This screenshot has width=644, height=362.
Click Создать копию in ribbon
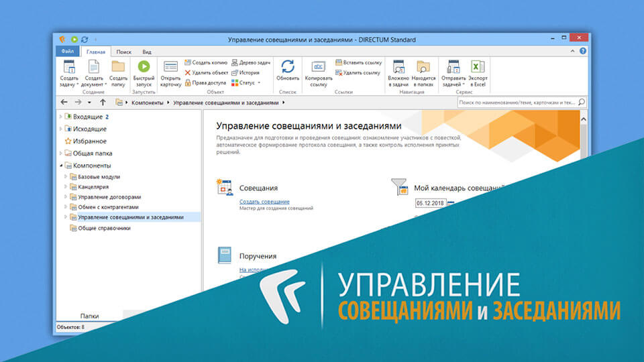(206, 62)
